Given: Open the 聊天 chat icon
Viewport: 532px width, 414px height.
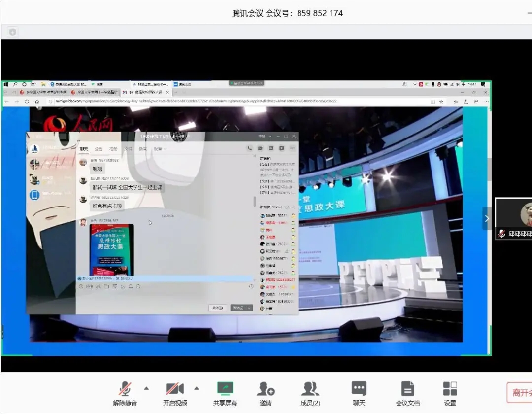Looking at the screenshot, I should [359, 389].
